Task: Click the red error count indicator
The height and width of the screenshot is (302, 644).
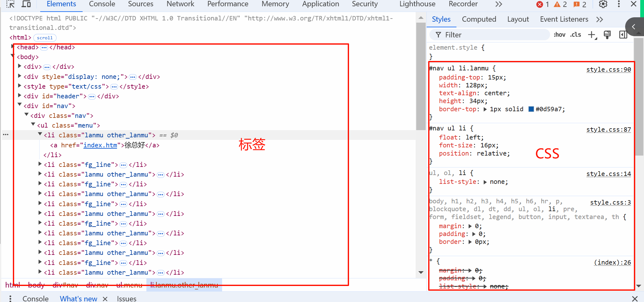Action: [543, 4]
